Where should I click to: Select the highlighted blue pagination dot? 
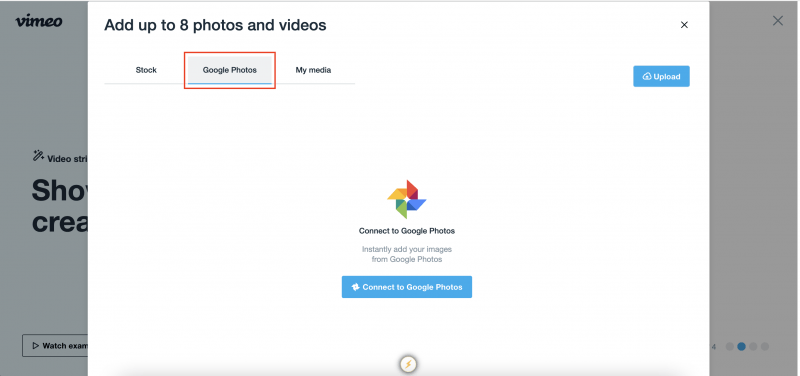click(741, 346)
